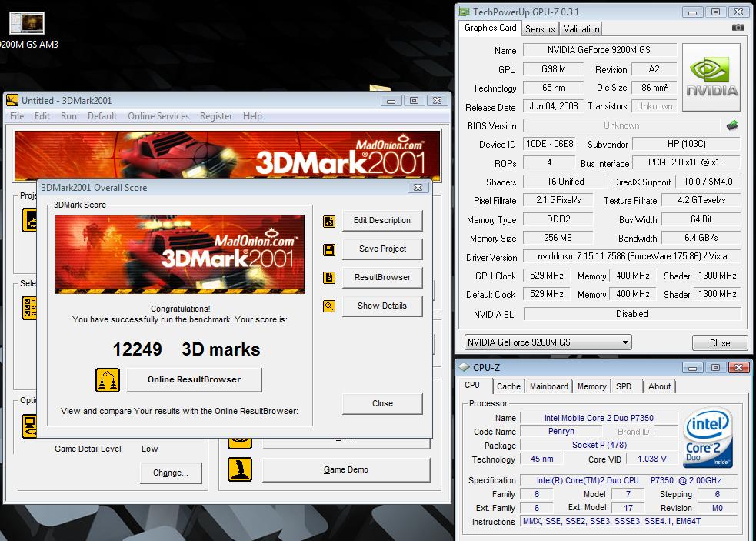This screenshot has height=541, width=756.
Task: Click the Game Demo joystick icon
Action: click(x=240, y=469)
